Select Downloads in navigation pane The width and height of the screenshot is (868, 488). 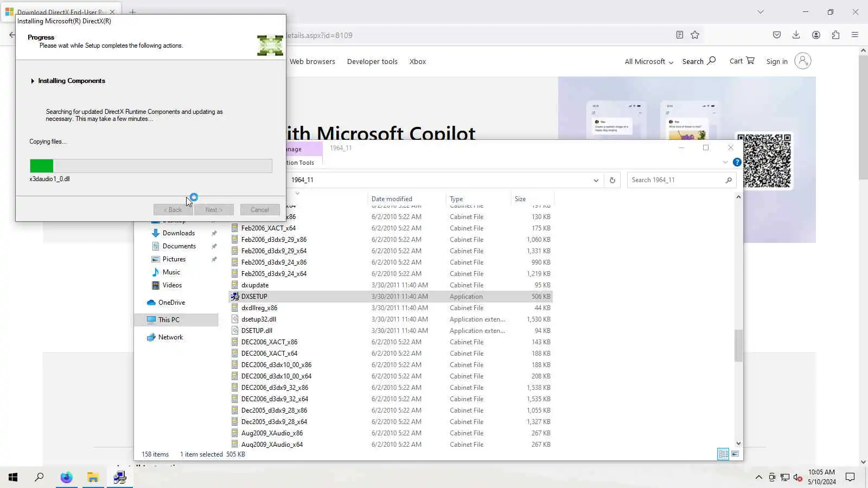pos(178,233)
